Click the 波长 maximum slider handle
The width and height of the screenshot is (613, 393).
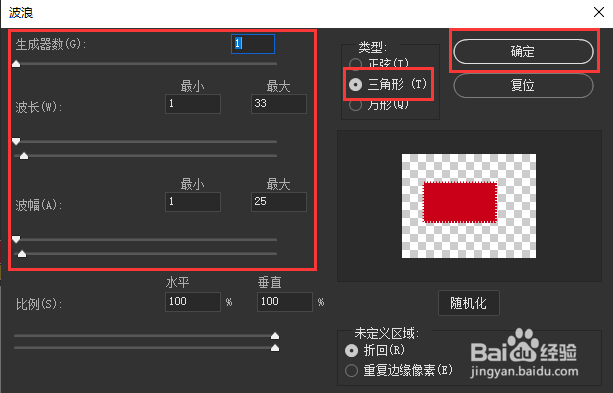tap(24, 156)
